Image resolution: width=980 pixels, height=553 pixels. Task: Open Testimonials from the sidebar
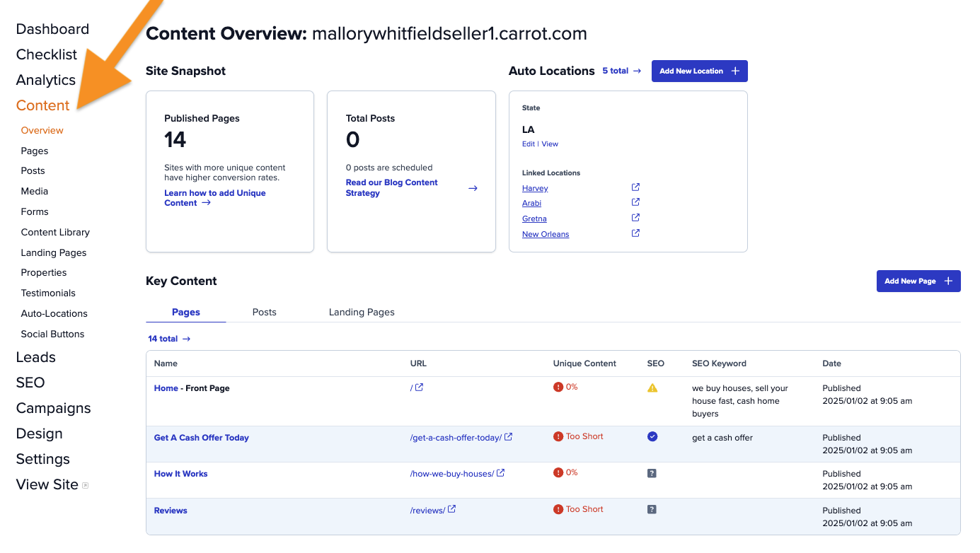coord(48,293)
